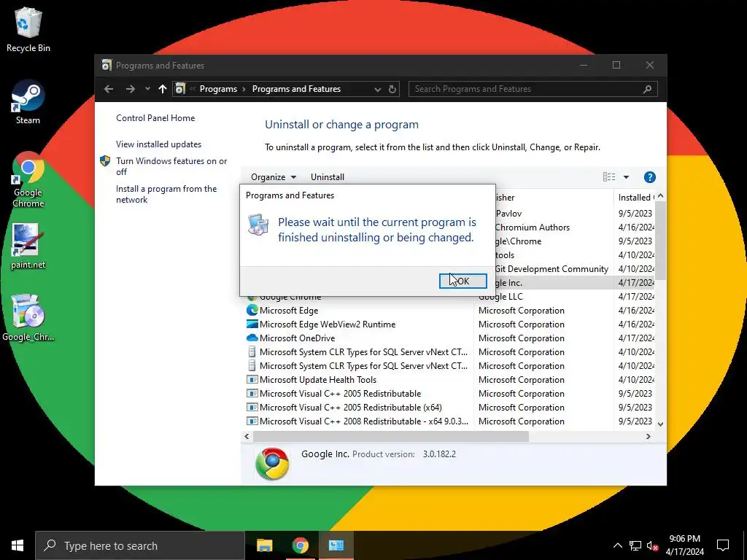This screenshot has height=560, width=747.
Task: Open Help question mark icon
Action: pyautogui.click(x=649, y=177)
